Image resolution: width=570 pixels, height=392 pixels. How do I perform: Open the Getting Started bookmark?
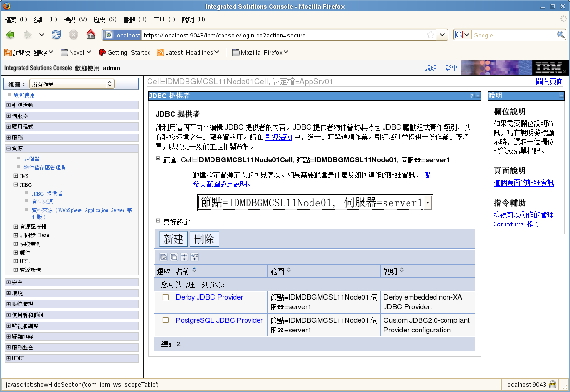click(124, 53)
